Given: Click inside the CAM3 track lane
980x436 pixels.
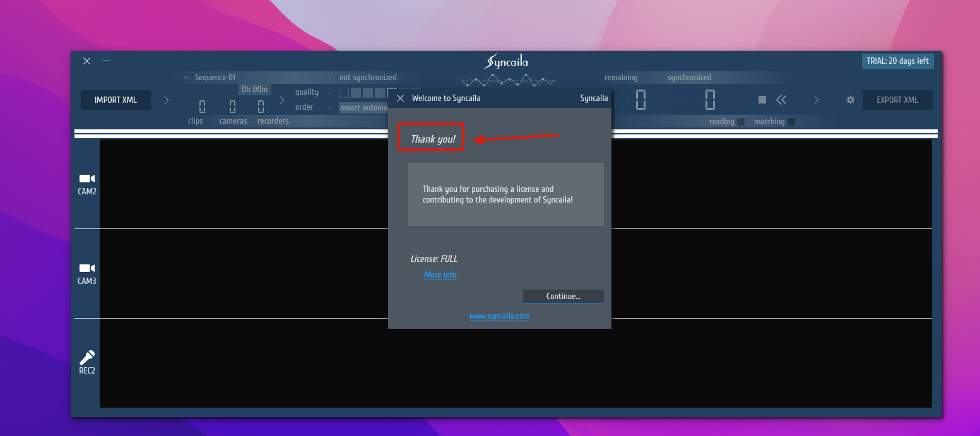Looking at the screenshot, I should [x=516, y=273].
